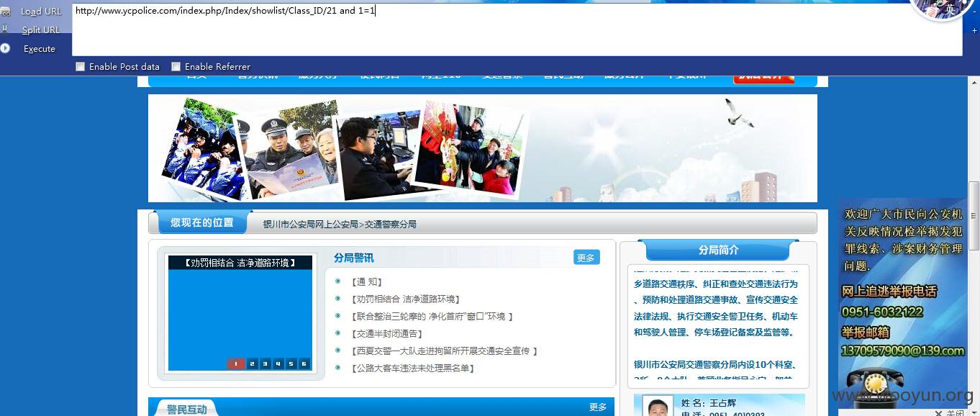The height and width of the screenshot is (416, 980).
Task: Click the 您现在的位置 label
Action: pyautogui.click(x=201, y=222)
